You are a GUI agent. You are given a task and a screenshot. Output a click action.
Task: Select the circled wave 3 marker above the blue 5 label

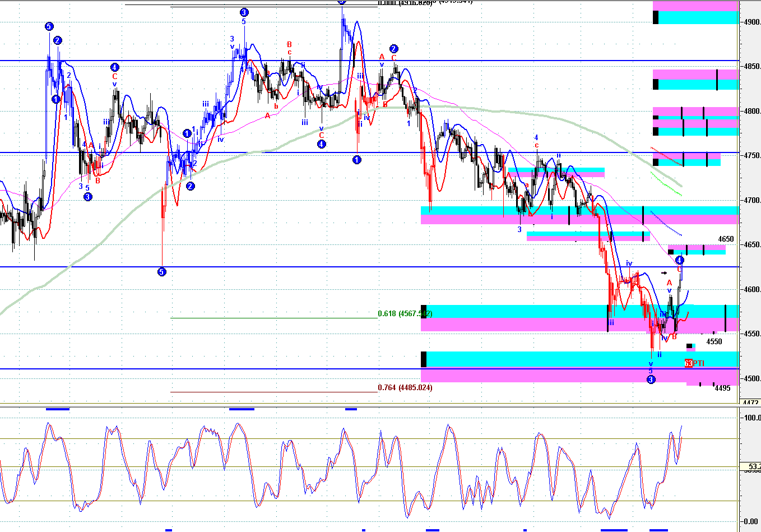pyautogui.click(x=244, y=12)
